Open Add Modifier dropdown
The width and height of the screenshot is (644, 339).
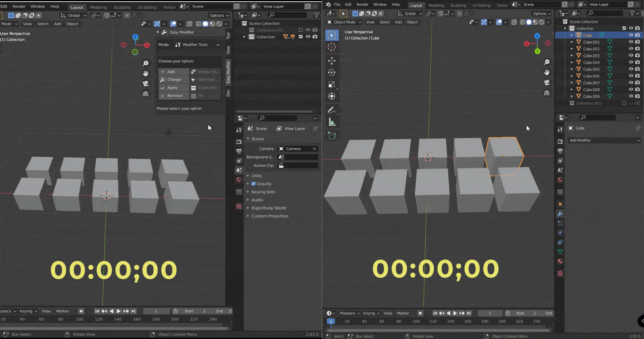[x=605, y=140]
